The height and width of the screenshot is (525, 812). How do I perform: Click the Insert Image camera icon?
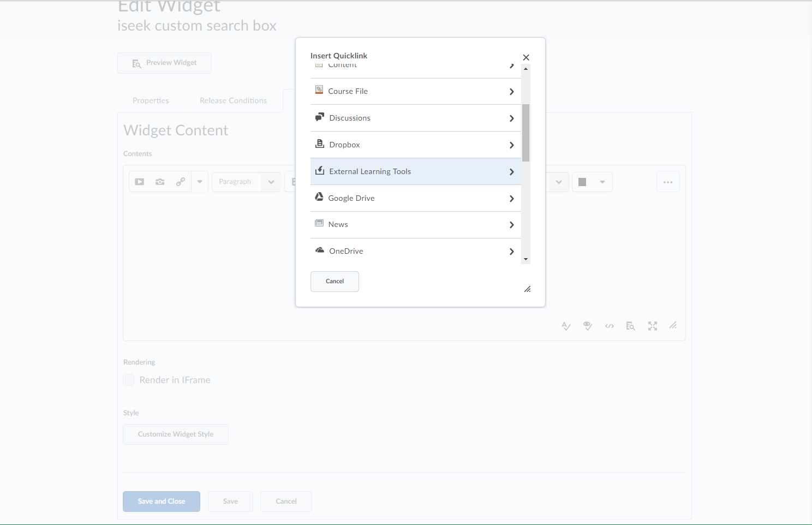click(160, 182)
